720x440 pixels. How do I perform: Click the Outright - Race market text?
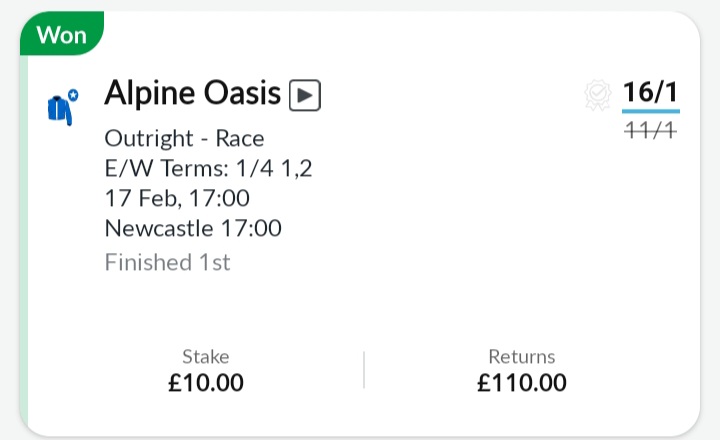click(185, 138)
